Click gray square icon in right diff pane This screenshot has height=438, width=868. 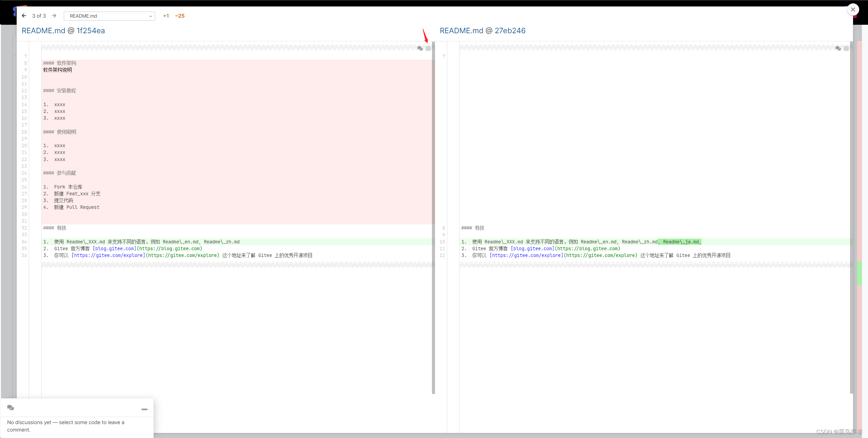846,48
